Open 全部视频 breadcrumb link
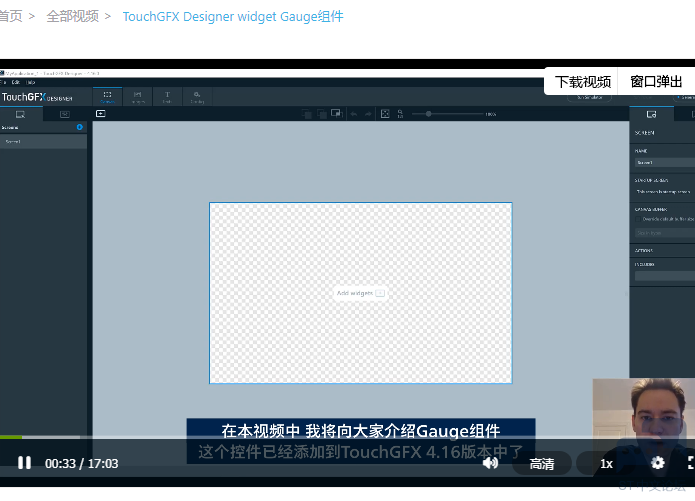 click(73, 16)
